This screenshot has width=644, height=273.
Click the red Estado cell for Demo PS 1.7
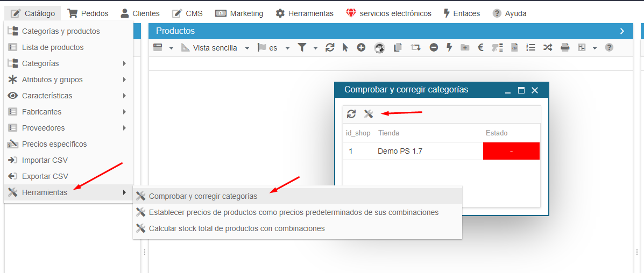coord(511,151)
